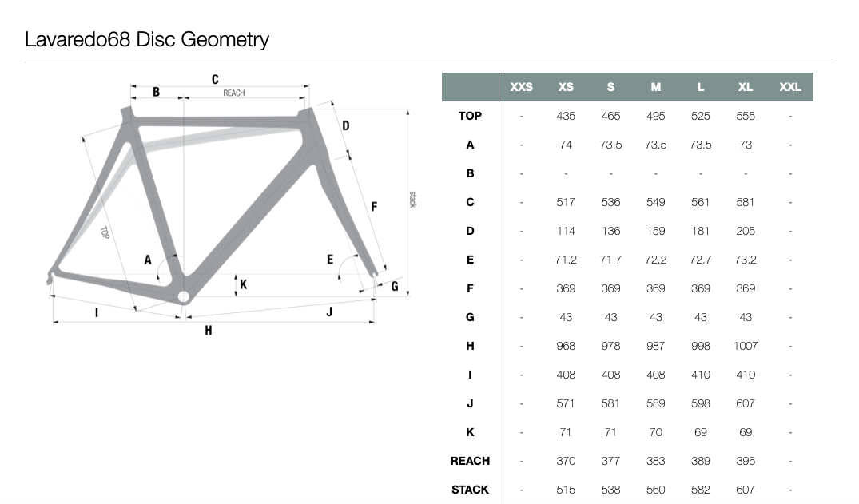The width and height of the screenshot is (859, 504).
Task: Select the XL size column header
Action: [x=745, y=87]
